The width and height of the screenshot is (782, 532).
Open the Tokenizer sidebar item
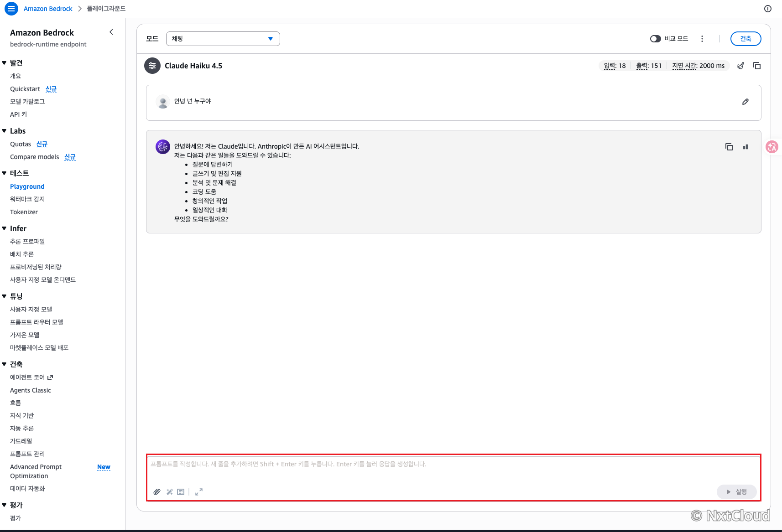[24, 212]
